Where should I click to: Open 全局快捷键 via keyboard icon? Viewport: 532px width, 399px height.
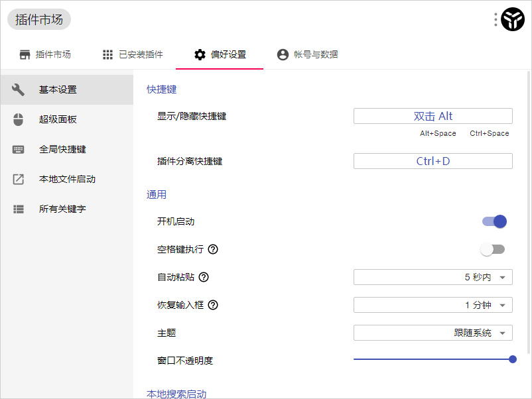[x=19, y=149]
